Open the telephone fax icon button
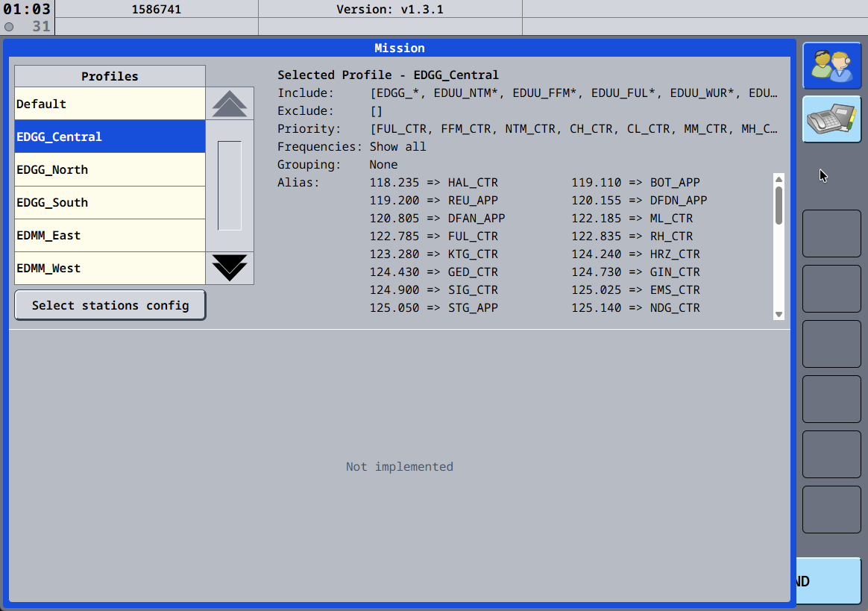 [831, 119]
